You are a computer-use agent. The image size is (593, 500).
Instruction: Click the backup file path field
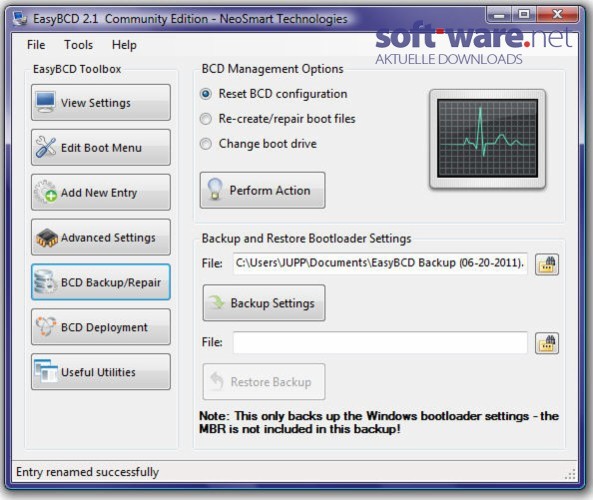tap(380, 263)
